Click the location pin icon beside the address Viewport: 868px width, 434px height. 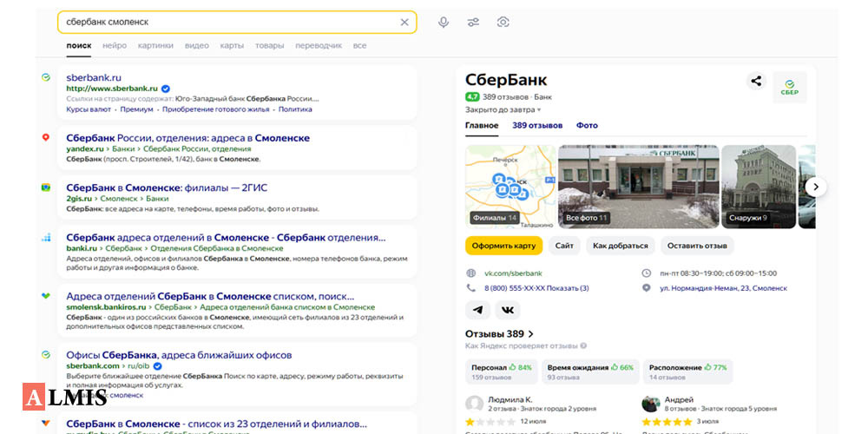click(646, 288)
